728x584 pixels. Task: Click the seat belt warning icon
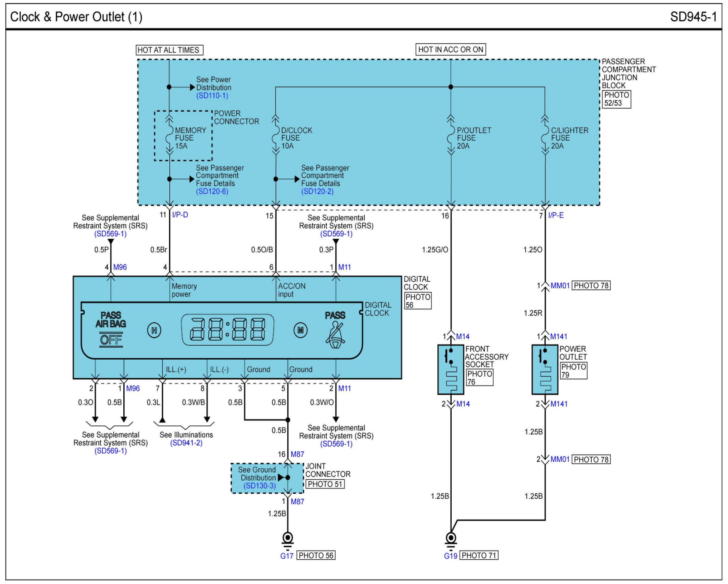[335, 335]
